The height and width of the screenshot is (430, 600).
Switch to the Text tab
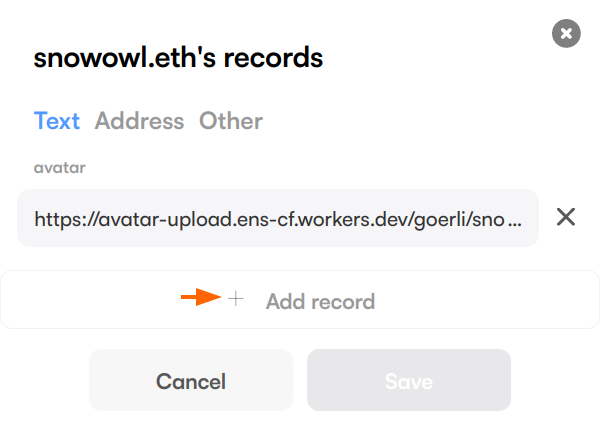click(57, 121)
